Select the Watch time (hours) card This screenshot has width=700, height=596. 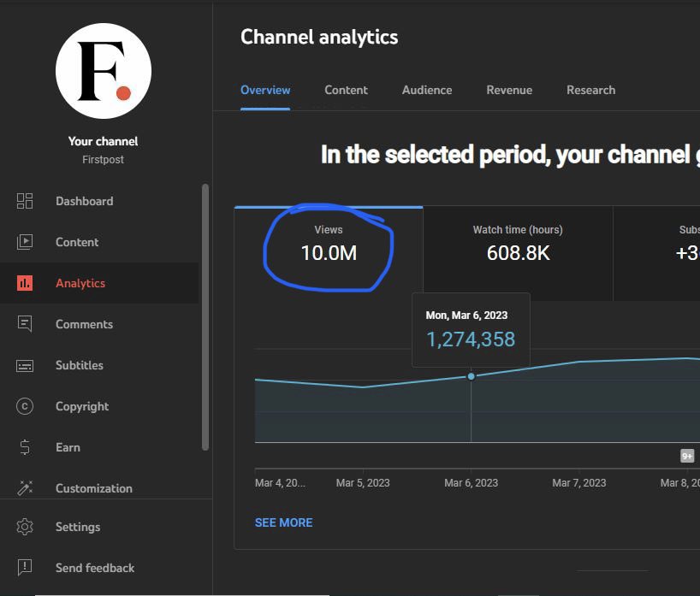pos(518,253)
